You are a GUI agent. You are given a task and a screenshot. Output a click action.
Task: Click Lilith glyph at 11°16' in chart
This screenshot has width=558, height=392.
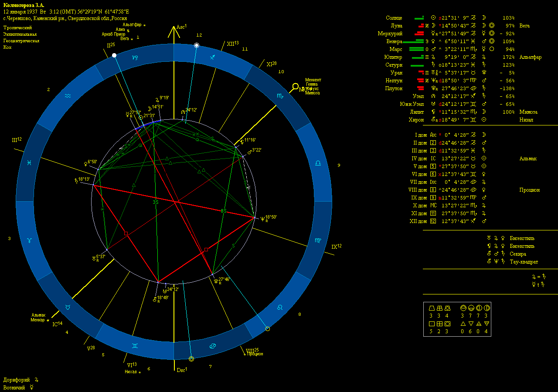pyautogui.click(x=242, y=141)
